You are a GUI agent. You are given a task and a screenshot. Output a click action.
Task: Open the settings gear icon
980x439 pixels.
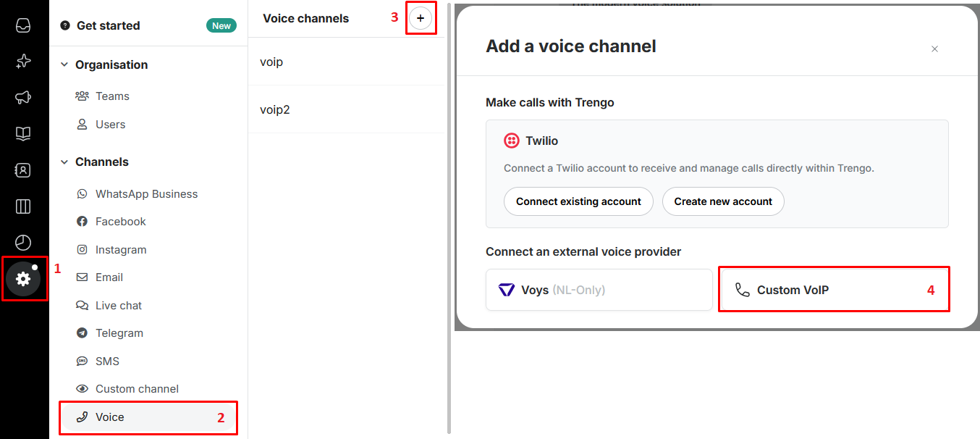[x=23, y=278]
